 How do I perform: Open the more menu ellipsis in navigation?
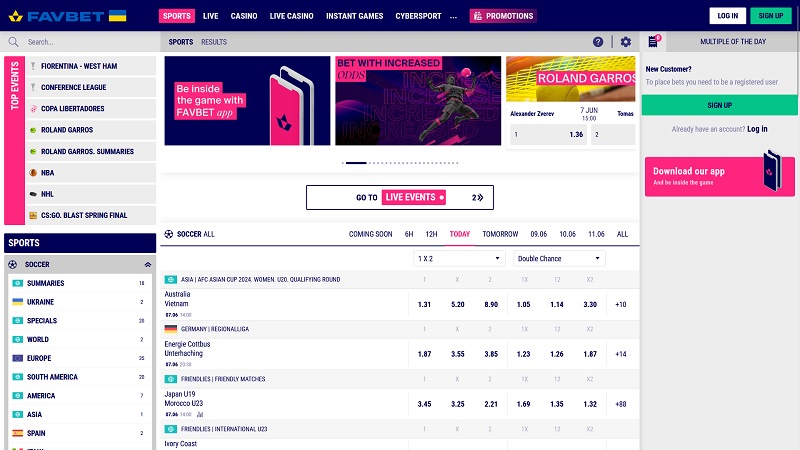[x=453, y=16]
